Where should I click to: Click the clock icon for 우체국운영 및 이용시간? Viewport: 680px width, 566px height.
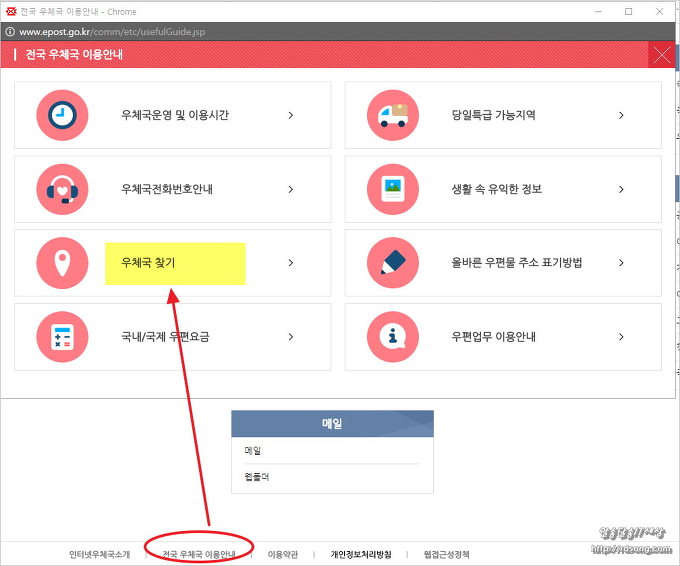pyautogui.click(x=62, y=115)
